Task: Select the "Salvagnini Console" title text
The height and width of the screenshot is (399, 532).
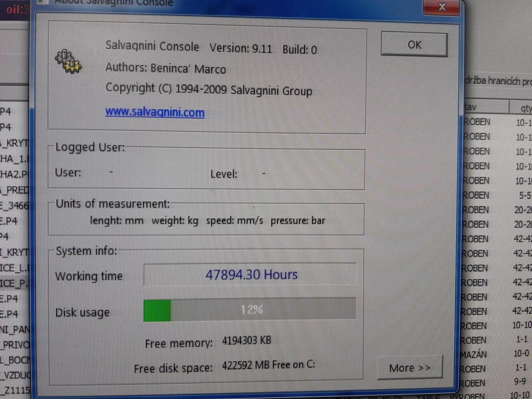Action: pos(153,46)
